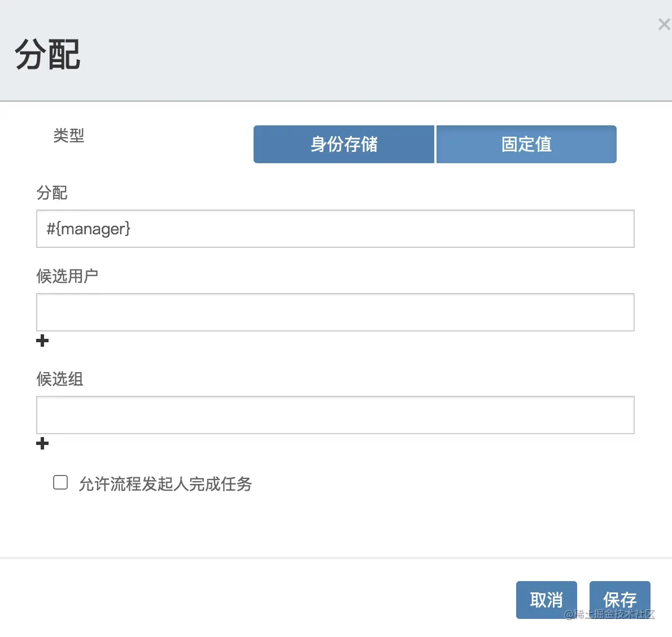Save the assignment with 保存

click(x=619, y=600)
